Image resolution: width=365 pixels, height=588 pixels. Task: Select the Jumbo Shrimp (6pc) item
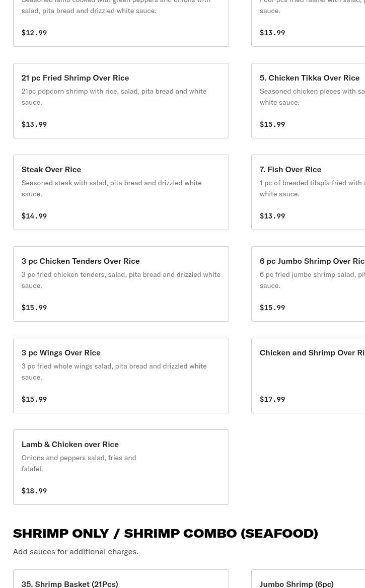click(297, 583)
